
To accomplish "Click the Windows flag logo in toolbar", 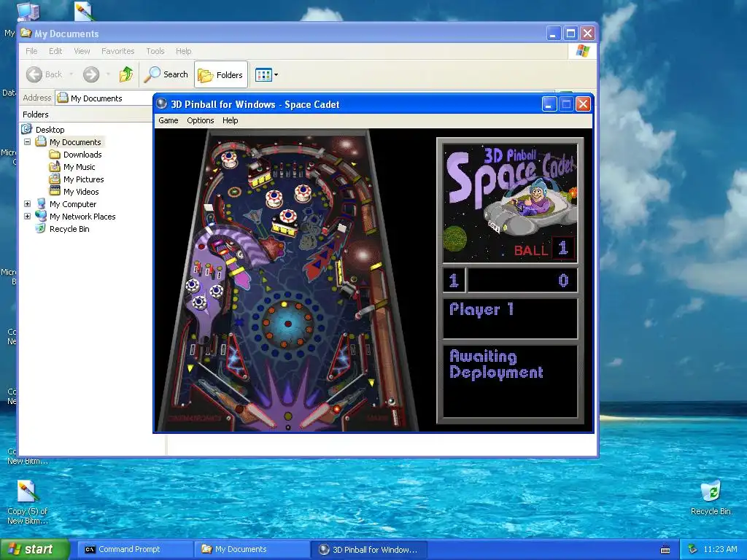I will [582, 51].
